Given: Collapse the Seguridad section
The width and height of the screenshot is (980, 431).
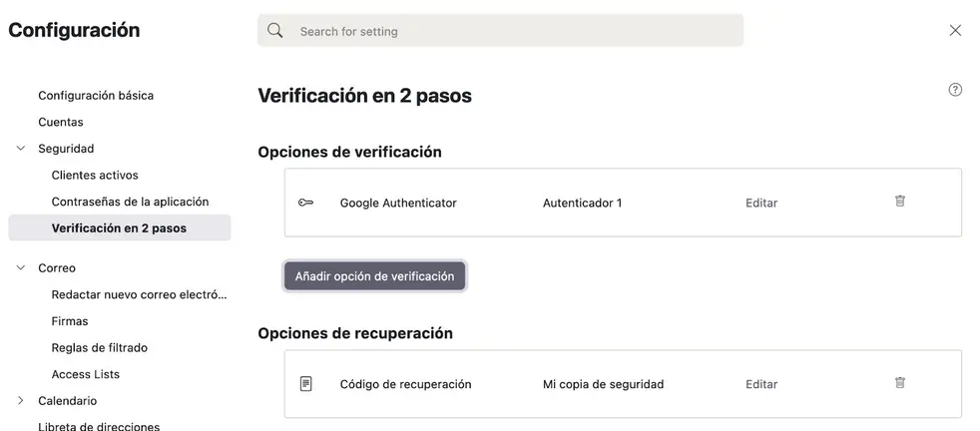Looking at the screenshot, I should (21, 149).
